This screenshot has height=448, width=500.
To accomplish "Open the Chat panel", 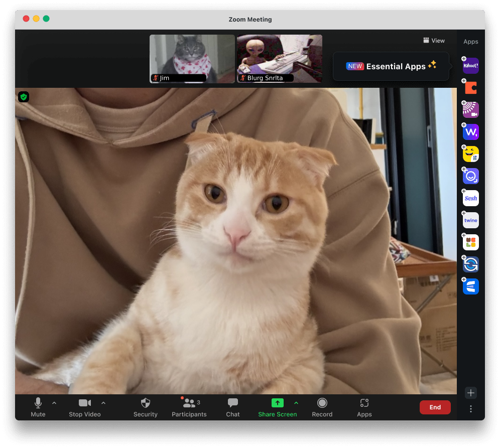I will click(x=233, y=407).
